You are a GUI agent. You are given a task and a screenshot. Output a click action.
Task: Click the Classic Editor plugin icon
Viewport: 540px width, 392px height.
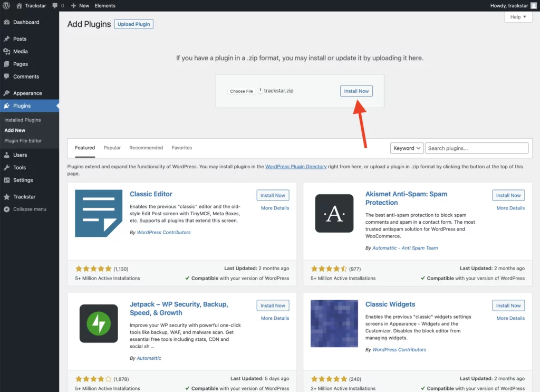point(99,213)
